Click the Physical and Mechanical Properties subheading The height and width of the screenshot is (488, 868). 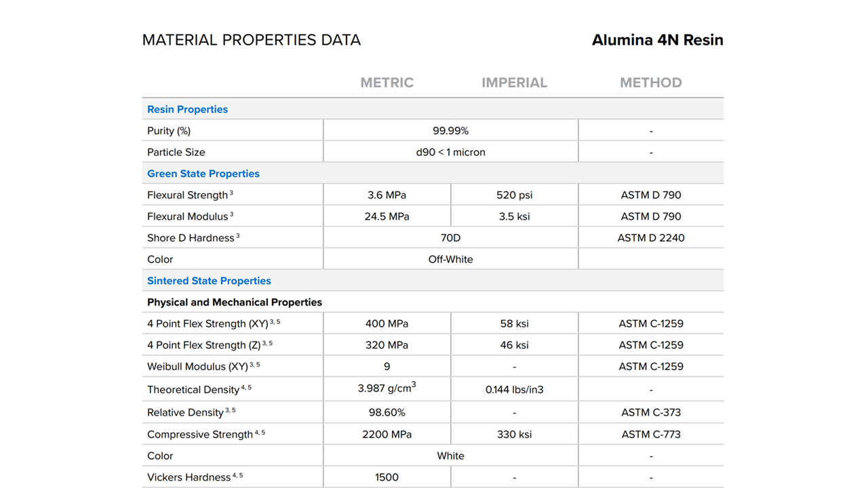point(234,302)
